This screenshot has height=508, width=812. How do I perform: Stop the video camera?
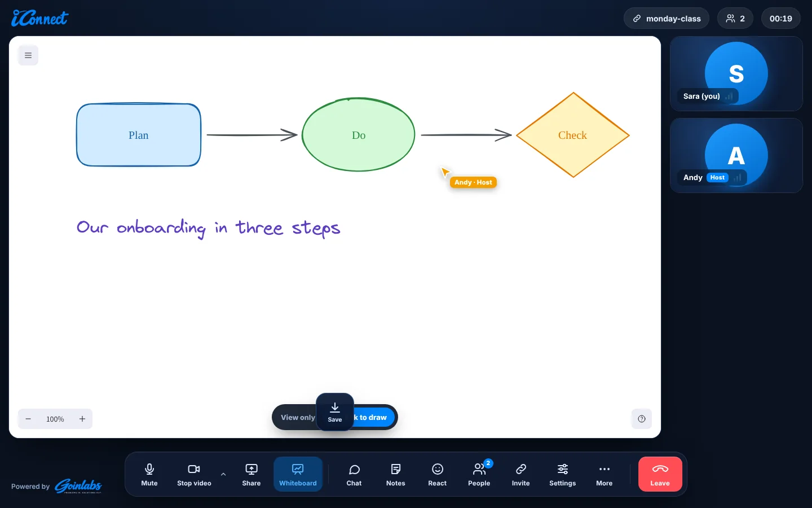[x=194, y=474]
